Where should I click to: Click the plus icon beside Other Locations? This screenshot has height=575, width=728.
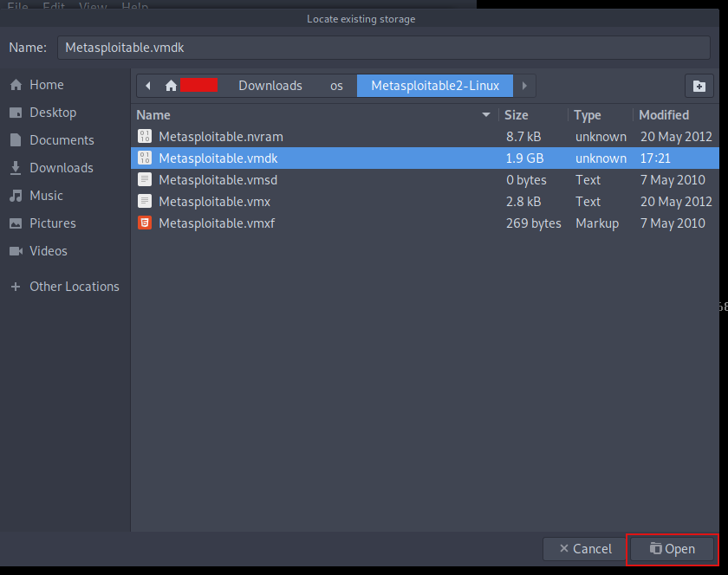16,287
